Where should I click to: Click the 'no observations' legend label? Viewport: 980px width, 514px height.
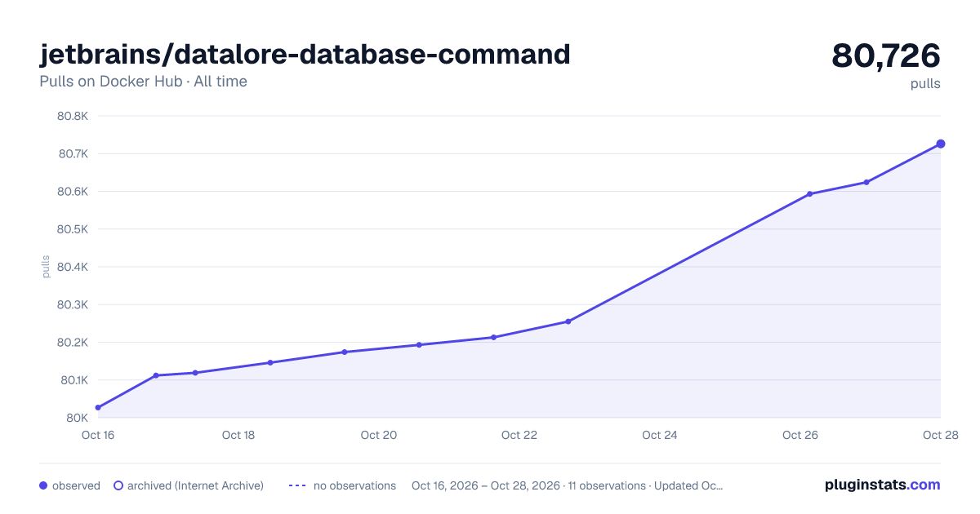pos(354,485)
